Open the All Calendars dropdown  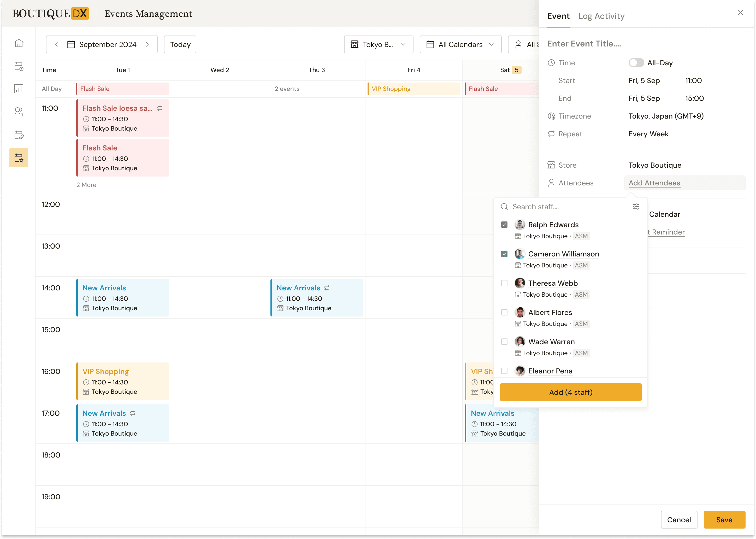point(460,44)
